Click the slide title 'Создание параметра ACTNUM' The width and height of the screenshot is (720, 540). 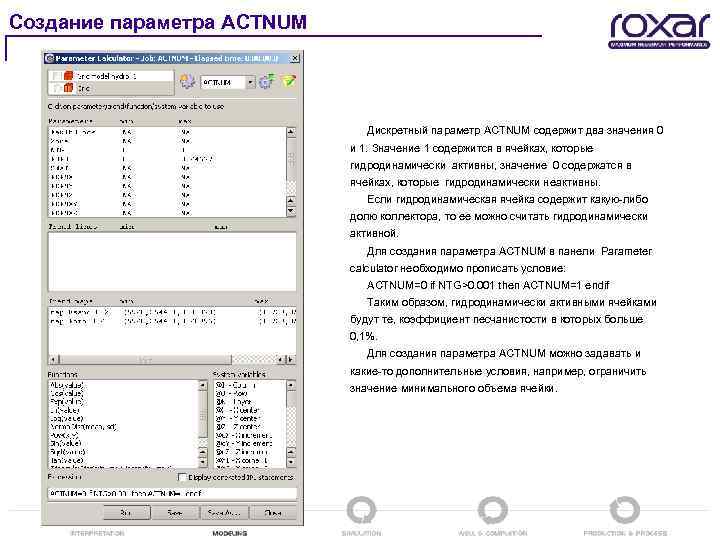click(158, 22)
